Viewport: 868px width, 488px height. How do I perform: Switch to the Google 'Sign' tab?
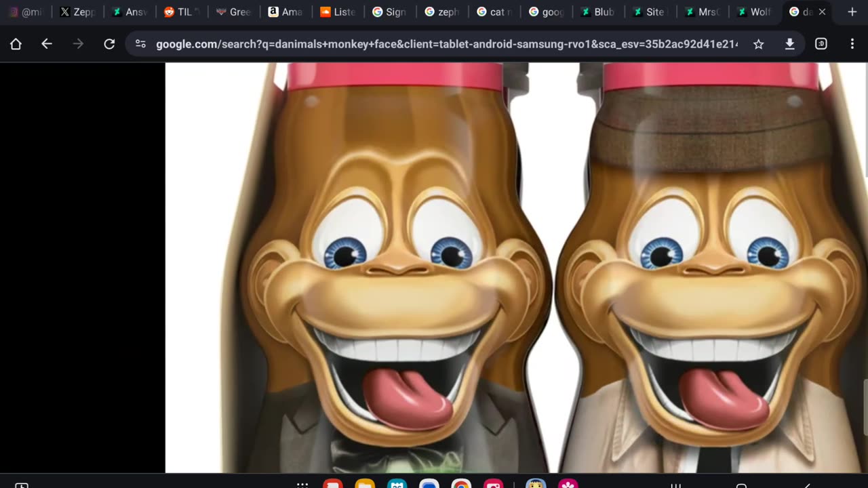coord(391,12)
